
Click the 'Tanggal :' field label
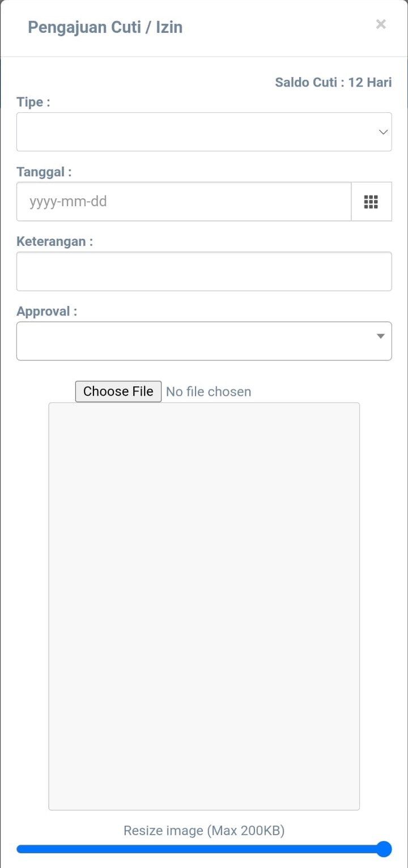[x=44, y=172]
